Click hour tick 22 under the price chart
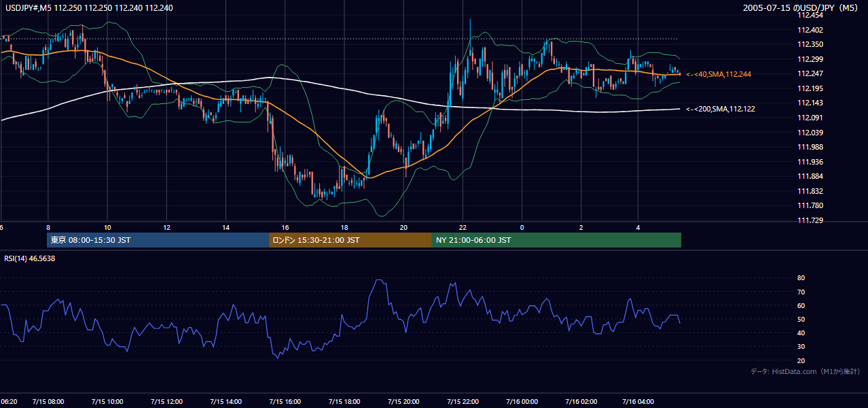Viewport: 868px width, 408px height. [463, 227]
